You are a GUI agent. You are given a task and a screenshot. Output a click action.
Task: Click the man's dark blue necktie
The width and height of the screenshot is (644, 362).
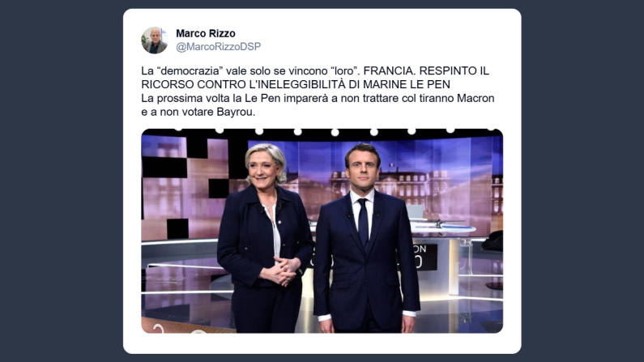(x=363, y=222)
